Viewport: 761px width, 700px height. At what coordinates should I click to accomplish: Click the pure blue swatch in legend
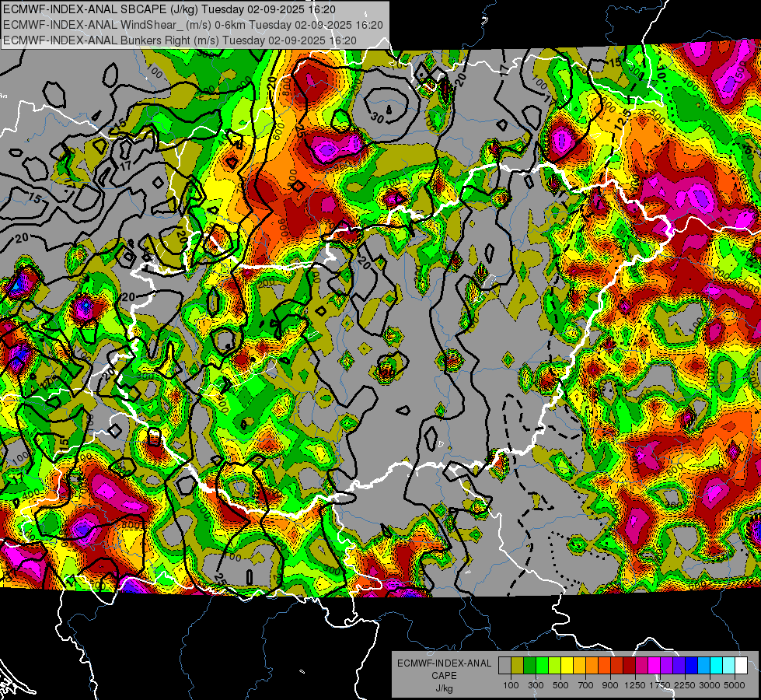pyautogui.click(x=692, y=665)
